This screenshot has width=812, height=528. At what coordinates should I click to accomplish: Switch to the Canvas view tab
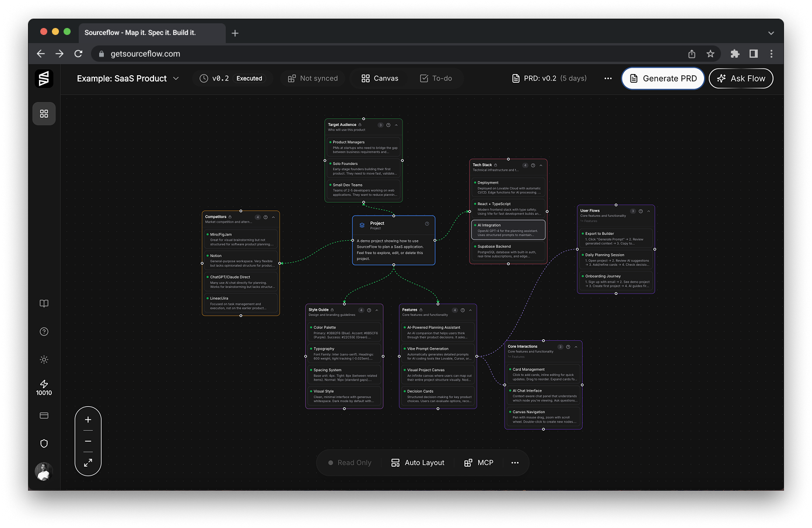380,79
